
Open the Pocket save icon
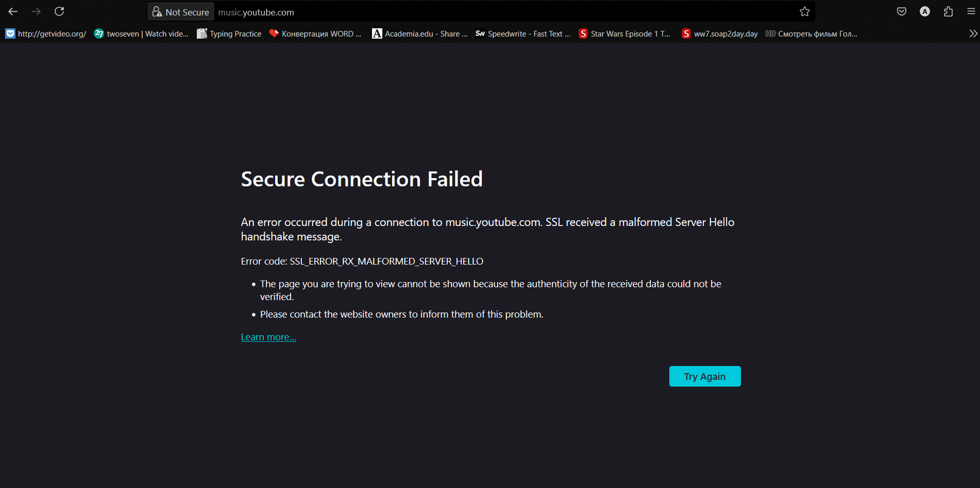(x=902, y=11)
